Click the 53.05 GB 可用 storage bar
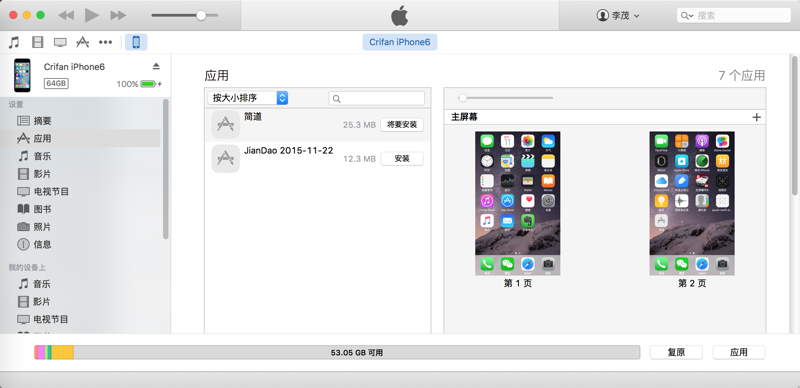 tap(337, 352)
